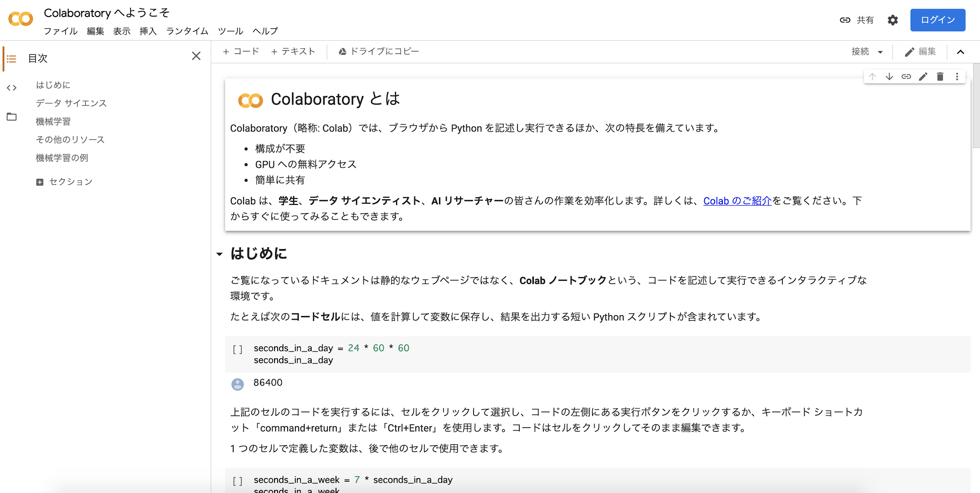Click the + セクション add section button
This screenshot has height=493, width=980.
(64, 182)
